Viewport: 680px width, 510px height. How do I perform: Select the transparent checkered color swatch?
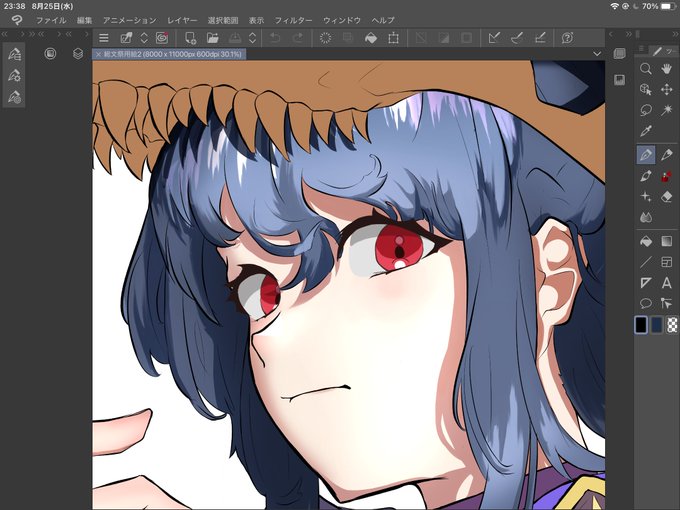click(x=672, y=325)
